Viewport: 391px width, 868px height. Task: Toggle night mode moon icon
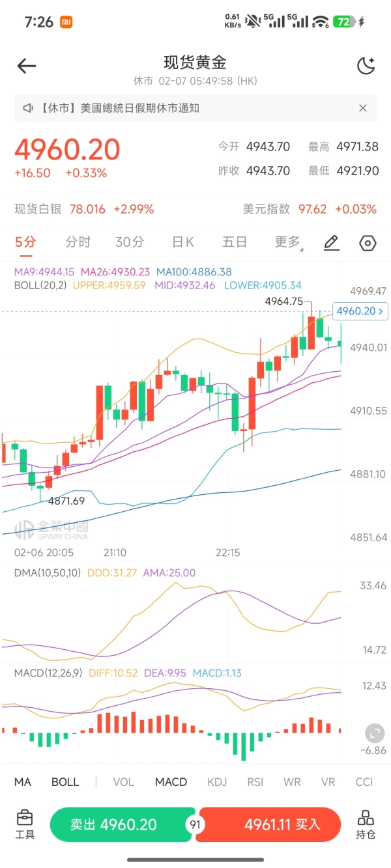[366, 66]
